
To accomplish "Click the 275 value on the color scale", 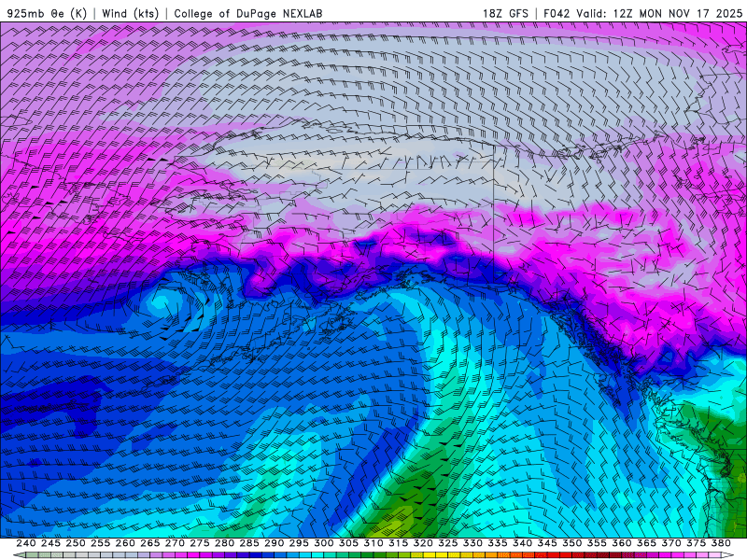I will [x=200, y=543].
